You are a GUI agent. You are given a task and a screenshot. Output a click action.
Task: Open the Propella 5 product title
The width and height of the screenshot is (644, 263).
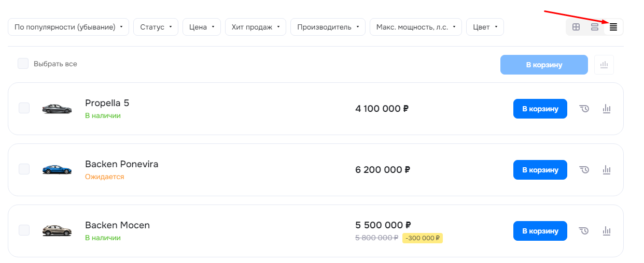pyautogui.click(x=107, y=103)
